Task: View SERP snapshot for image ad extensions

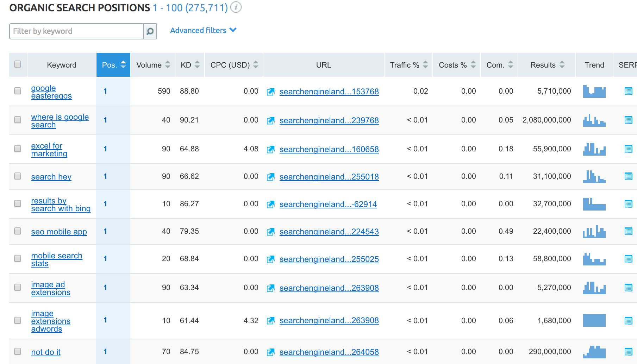Action: tap(628, 288)
